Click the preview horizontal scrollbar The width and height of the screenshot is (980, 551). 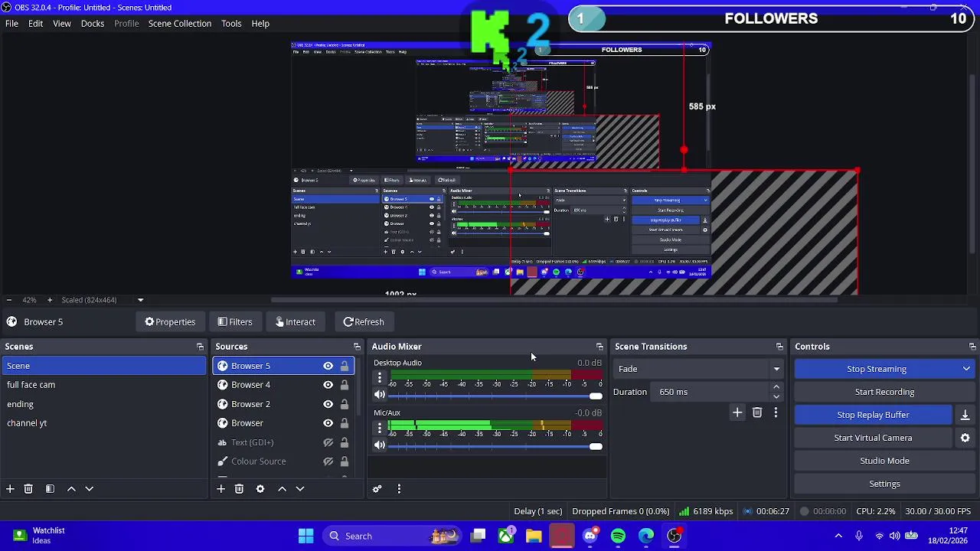[x=554, y=300]
